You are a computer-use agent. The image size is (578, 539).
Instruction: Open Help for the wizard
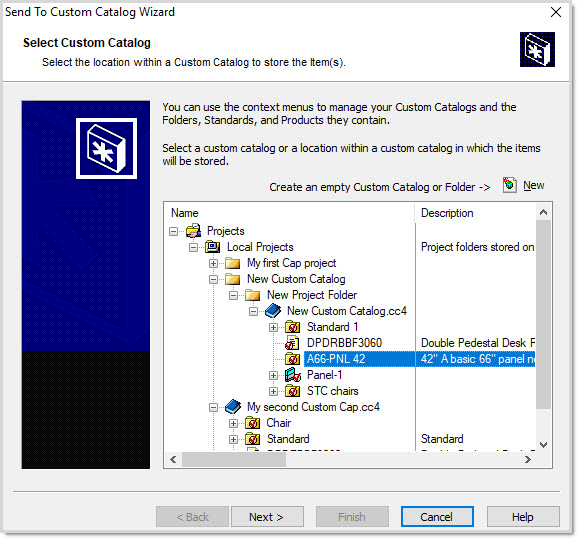tap(523, 517)
